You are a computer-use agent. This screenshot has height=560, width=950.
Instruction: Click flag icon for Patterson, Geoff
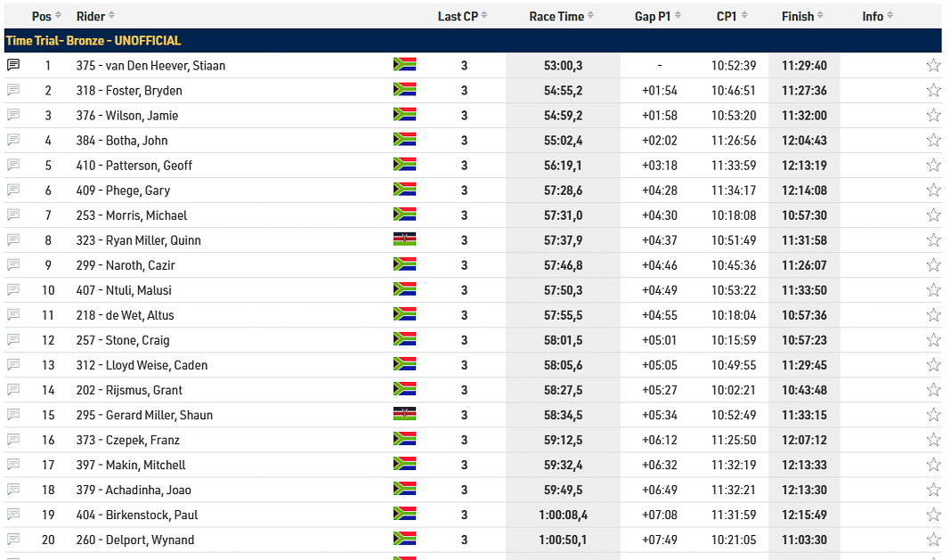404,165
